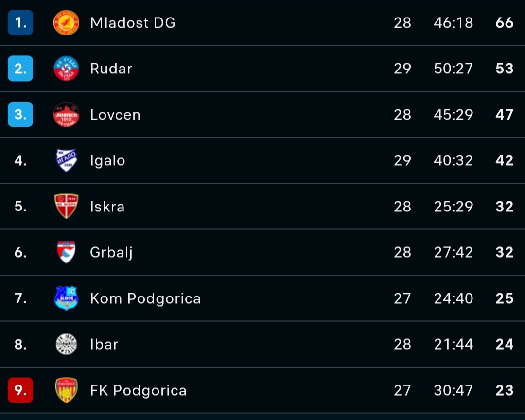Open the Ibar grey round crest
The height and width of the screenshot is (420, 525).
(66, 344)
